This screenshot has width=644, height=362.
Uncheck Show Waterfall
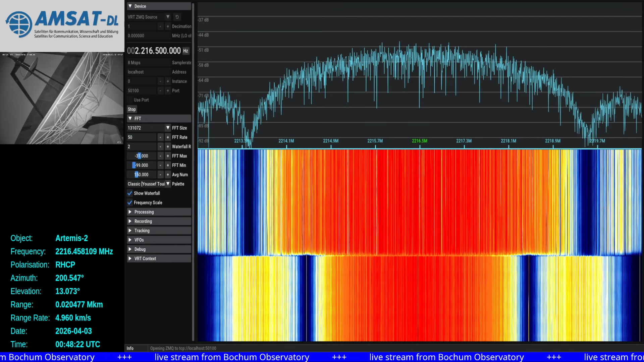tap(130, 193)
